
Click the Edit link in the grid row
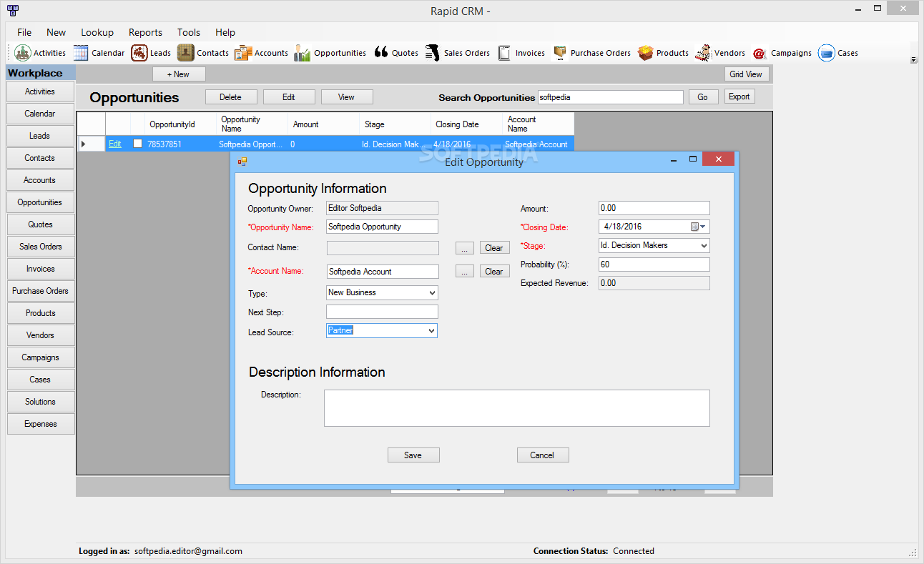[115, 144]
